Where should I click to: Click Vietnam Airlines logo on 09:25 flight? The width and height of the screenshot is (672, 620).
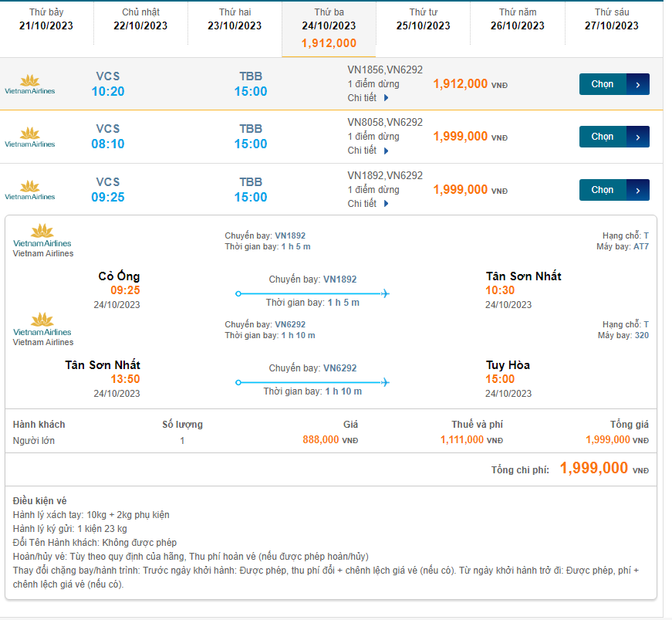tap(30, 190)
